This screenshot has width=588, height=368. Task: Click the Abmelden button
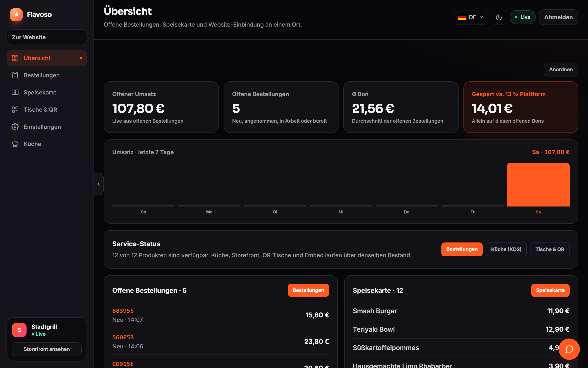point(558,17)
